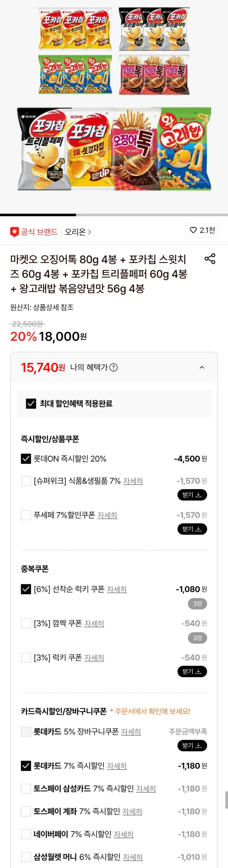Select the 네이버페이 7% 즉시할인 checkbox
Screen dimensions: 228x868
click(26, 834)
